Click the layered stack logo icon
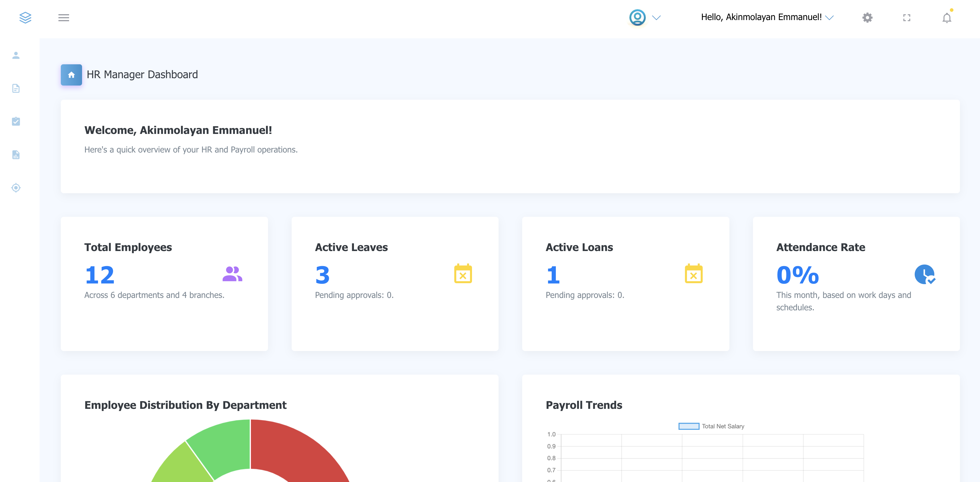The width and height of the screenshot is (980, 482). click(x=25, y=17)
